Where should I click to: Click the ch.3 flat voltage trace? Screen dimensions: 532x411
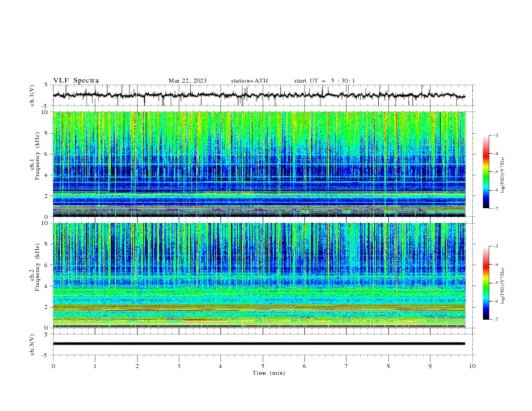coord(259,344)
